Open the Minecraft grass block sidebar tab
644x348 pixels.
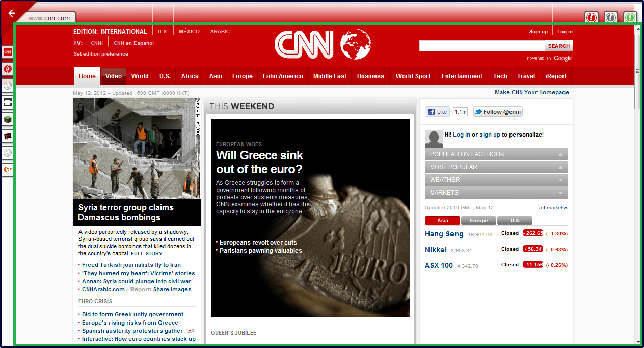[x=8, y=119]
